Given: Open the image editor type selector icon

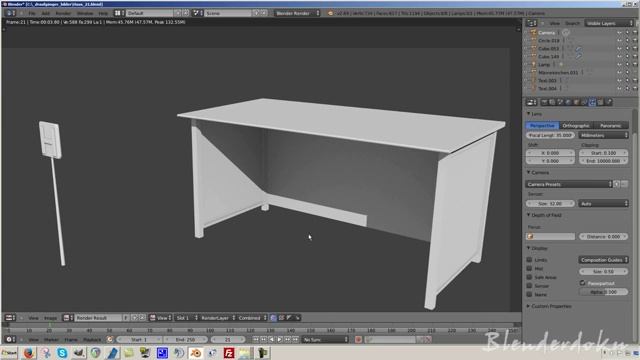Looking at the screenshot, I should [x=10, y=318].
